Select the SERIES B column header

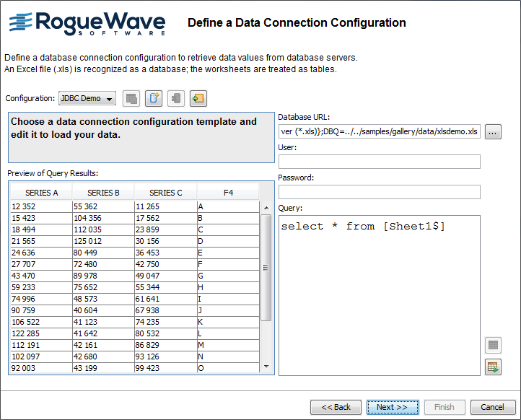(x=103, y=193)
